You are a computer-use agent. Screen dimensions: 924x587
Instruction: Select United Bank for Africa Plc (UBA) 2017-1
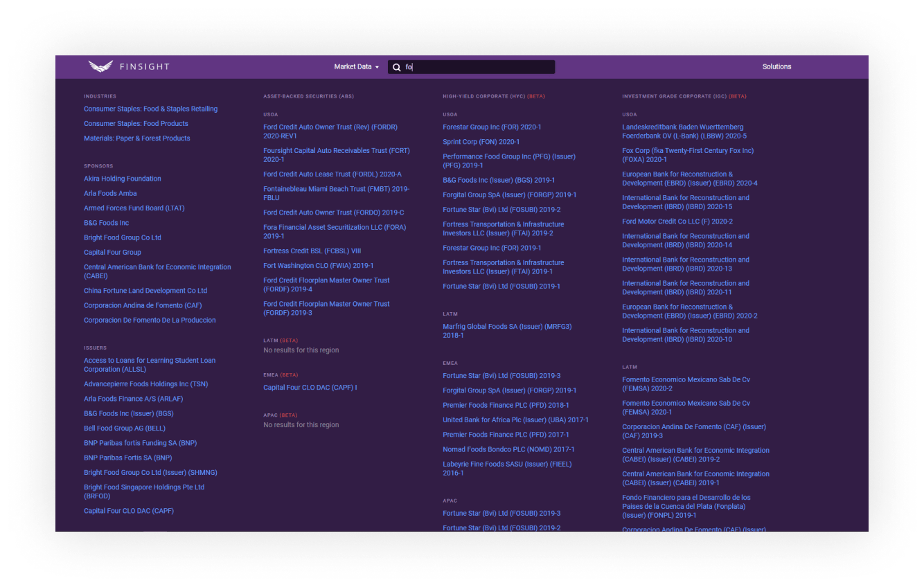click(515, 419)
